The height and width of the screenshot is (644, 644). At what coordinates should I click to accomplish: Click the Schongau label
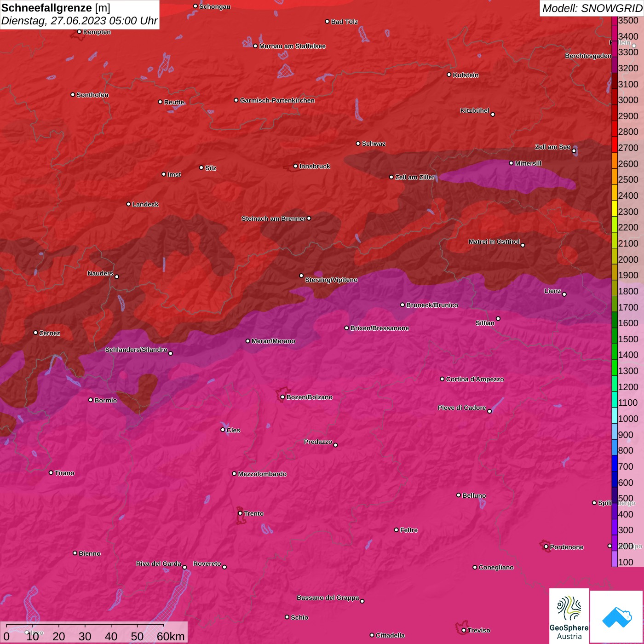(x=215, y=6)
